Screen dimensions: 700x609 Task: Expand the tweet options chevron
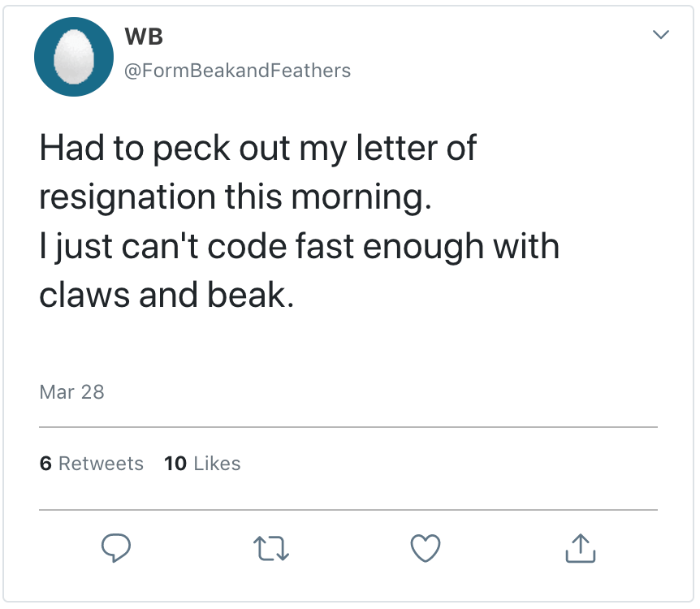[661, 35]
